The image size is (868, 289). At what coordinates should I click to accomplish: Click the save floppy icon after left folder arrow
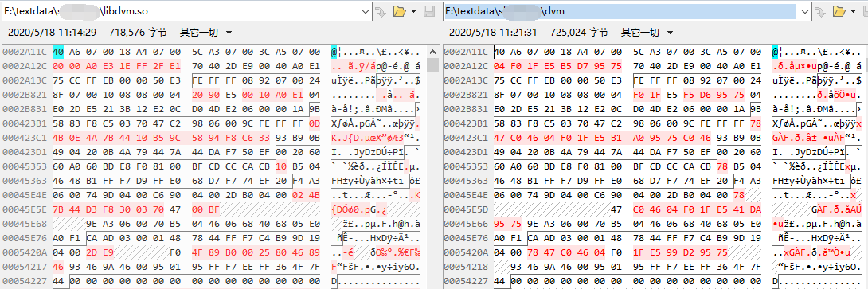pos(428,10)
